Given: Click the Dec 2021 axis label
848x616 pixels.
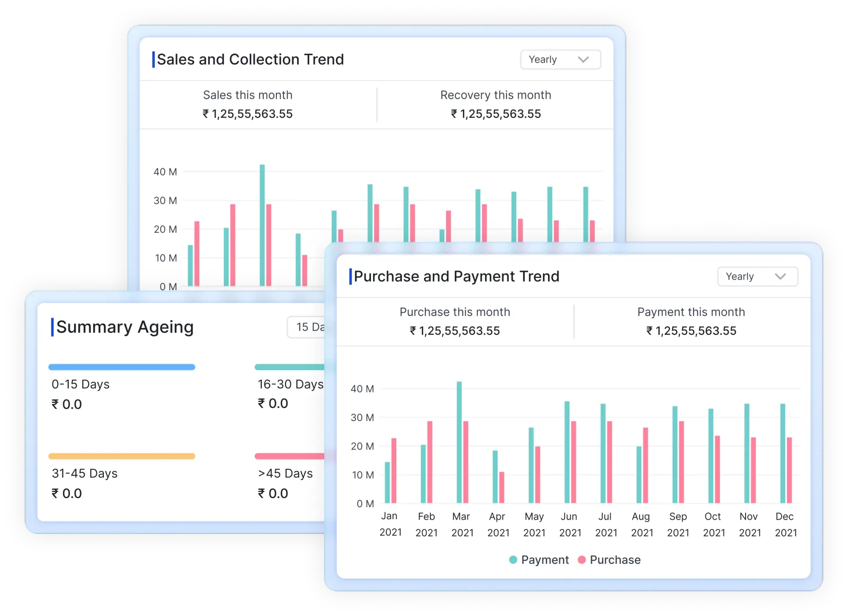Looking at the screenshot, I should [786, 524].
